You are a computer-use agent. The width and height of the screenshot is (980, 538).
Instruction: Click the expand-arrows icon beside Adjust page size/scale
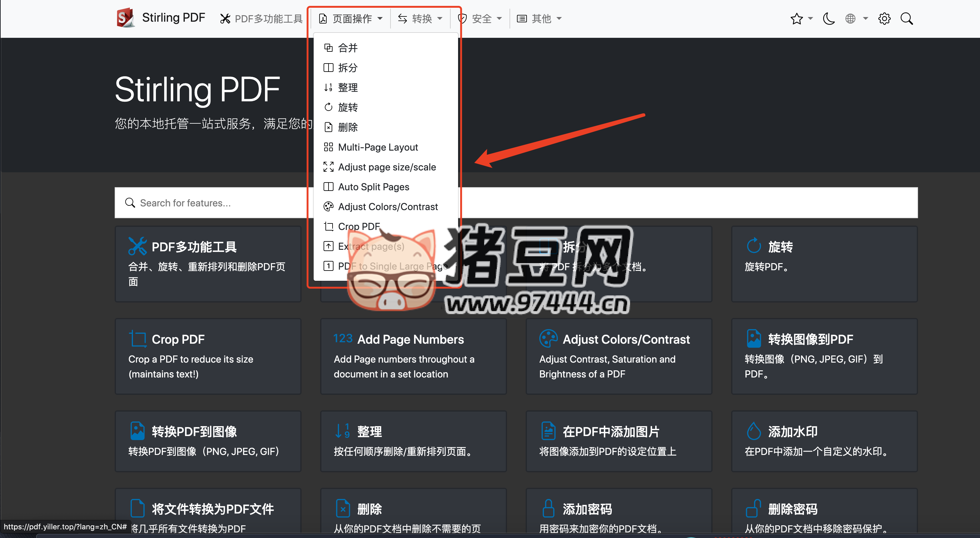pos(328,167)
